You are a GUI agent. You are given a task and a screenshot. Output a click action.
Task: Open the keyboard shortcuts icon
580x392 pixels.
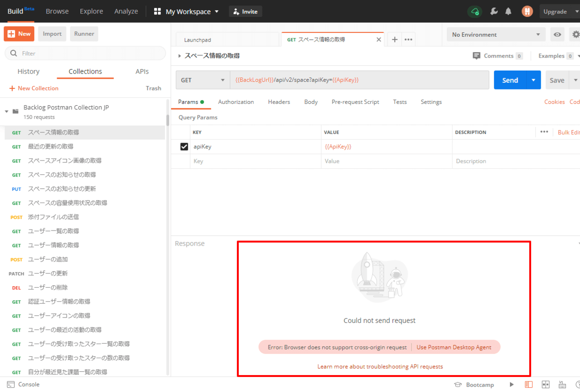coord(563,384)
